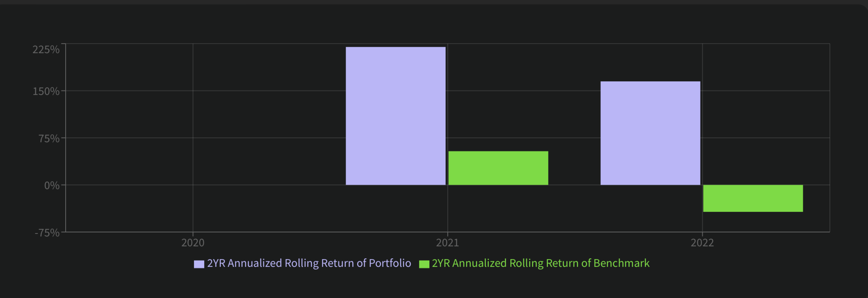
Task: Click the 2021 x-axis tick mark
Action: click(x=448, y=234)
